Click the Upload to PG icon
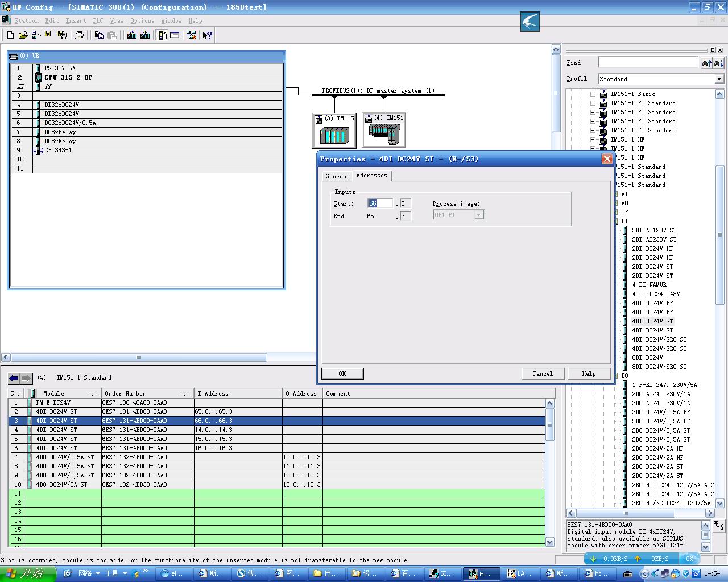Viewport: 728px width, 582px height. pyautogui.click(x=145, y=35)
